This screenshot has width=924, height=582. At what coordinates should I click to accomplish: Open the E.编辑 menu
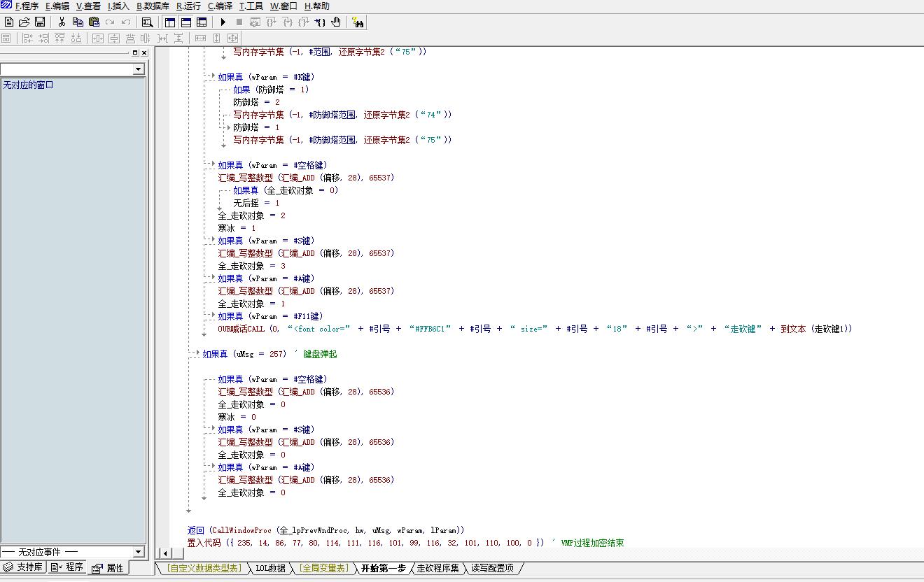click(57, 6)
